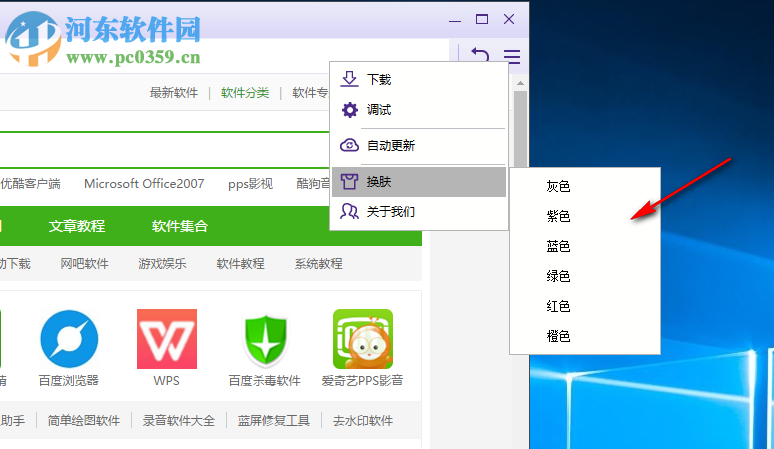Click 去水印软件 link
The image size is (774, 449).
pos(363,420)
